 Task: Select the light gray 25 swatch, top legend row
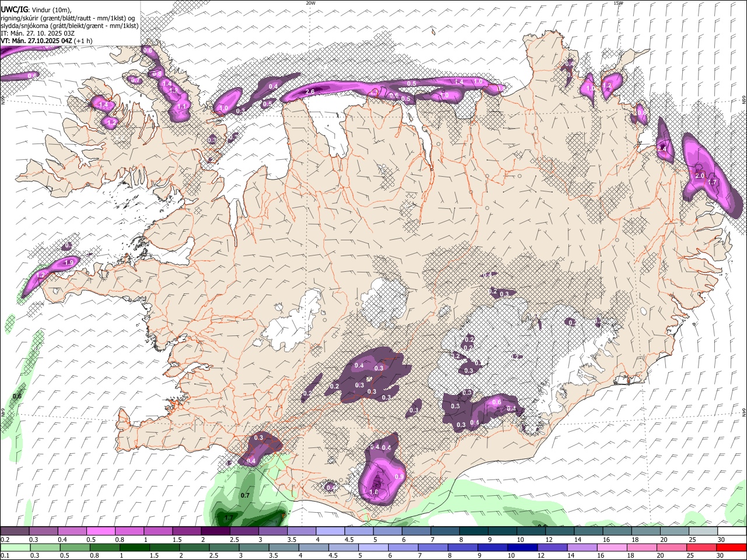pos(703,531)
